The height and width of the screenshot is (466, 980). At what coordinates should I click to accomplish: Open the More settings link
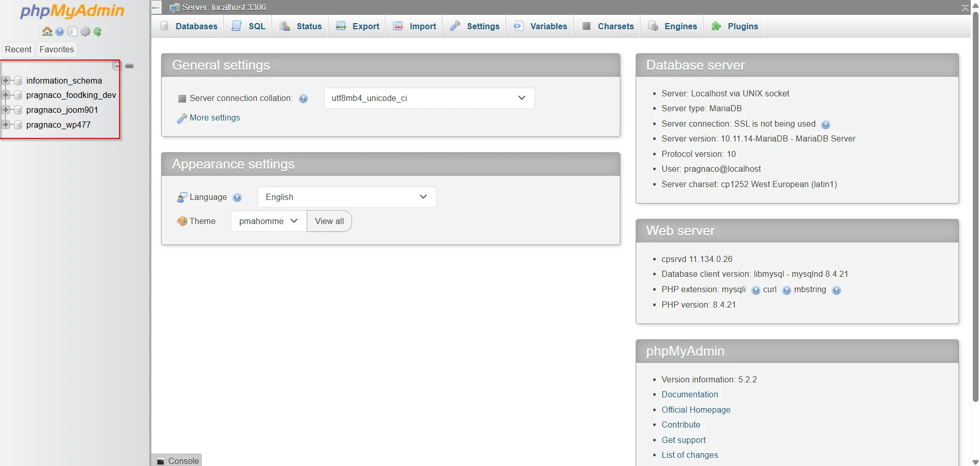[x=215, y=118]
